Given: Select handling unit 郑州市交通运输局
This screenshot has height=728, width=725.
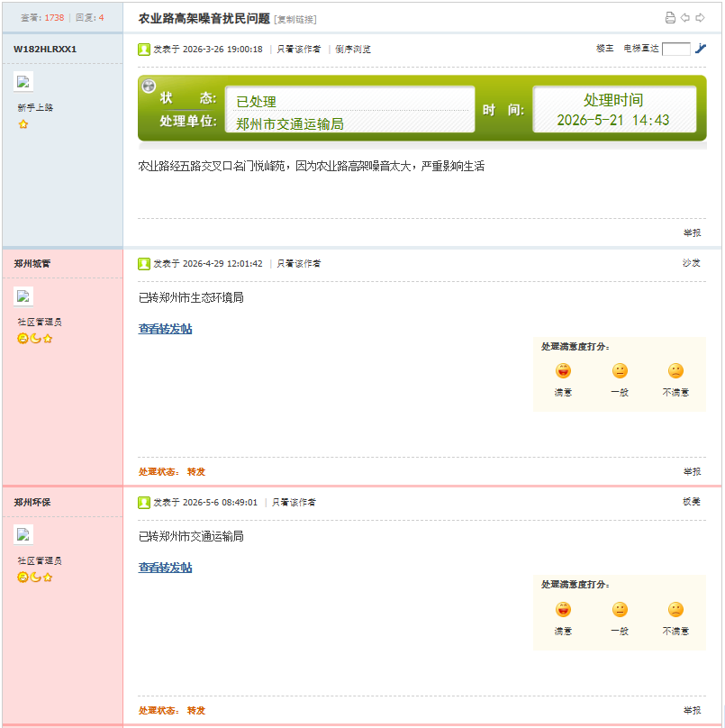Looking at the screenshot, I should (290, 124).
